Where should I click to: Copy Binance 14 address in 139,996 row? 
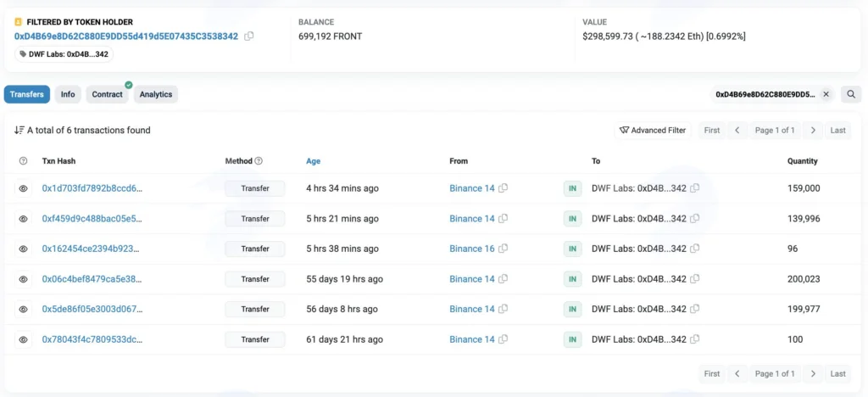coord(503,219)
